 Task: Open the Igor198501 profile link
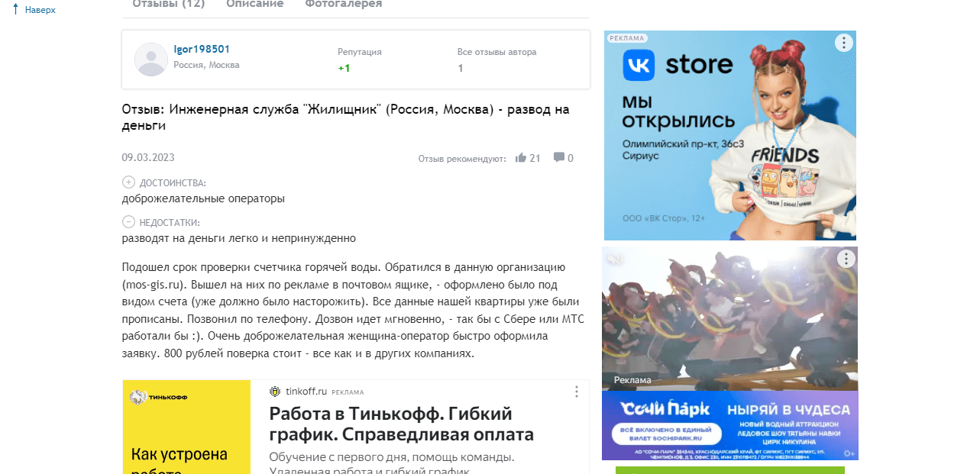pyautogui.click(x=201, y=48)
